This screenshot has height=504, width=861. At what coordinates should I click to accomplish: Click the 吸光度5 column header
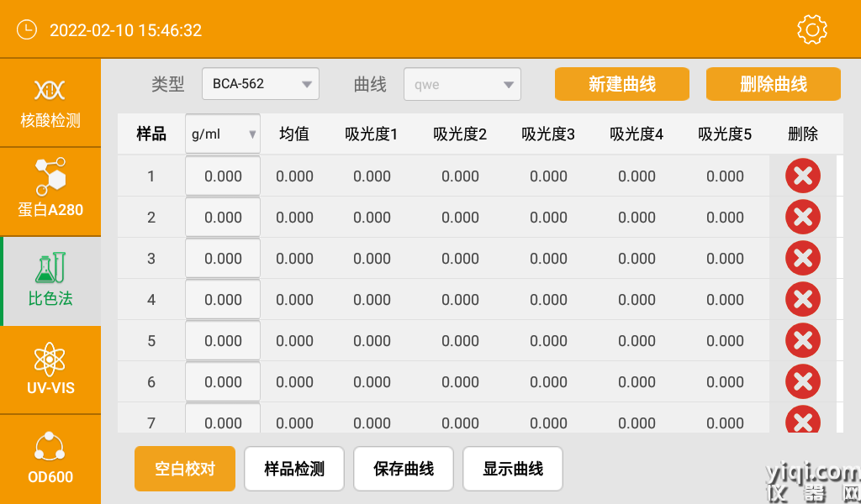coord(725,134)
